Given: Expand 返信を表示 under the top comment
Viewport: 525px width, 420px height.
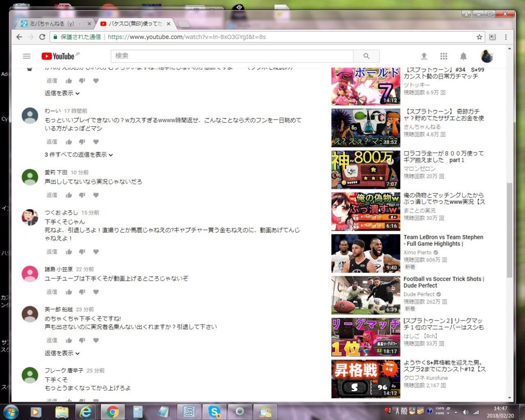Looking at the screenshot, I should [62, 93].
